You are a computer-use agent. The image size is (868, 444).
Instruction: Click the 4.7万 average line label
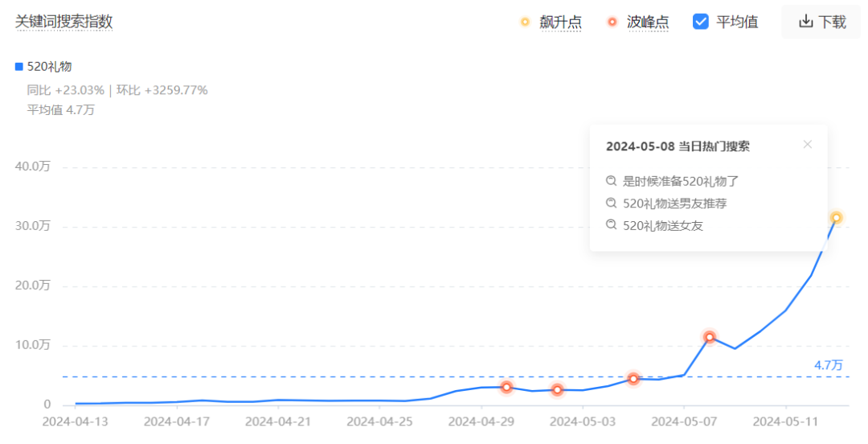coord(828,365)
